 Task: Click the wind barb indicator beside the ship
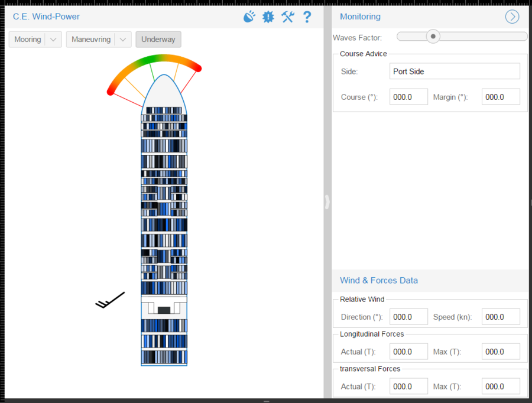[110, 300]
